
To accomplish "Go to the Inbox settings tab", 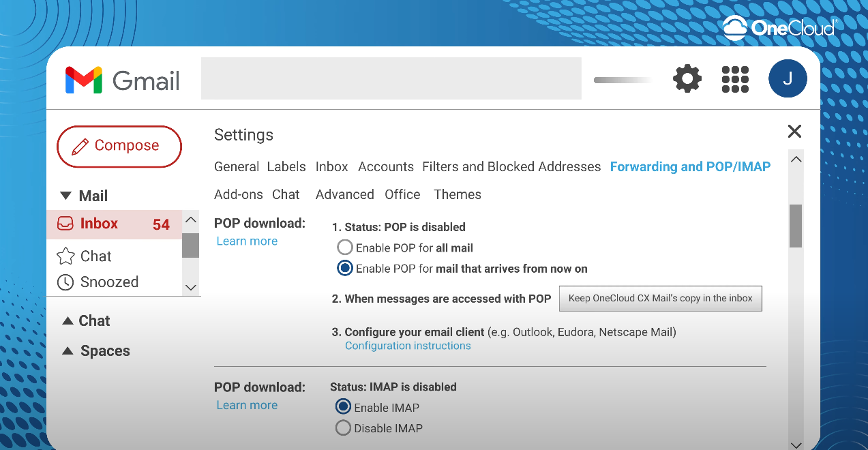I will click(332, 167).
